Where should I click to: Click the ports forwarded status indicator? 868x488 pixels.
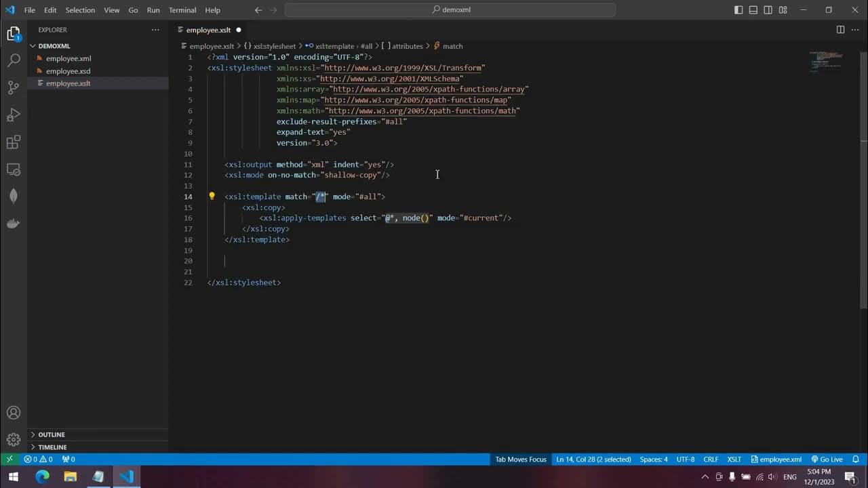tap(68, 459)
